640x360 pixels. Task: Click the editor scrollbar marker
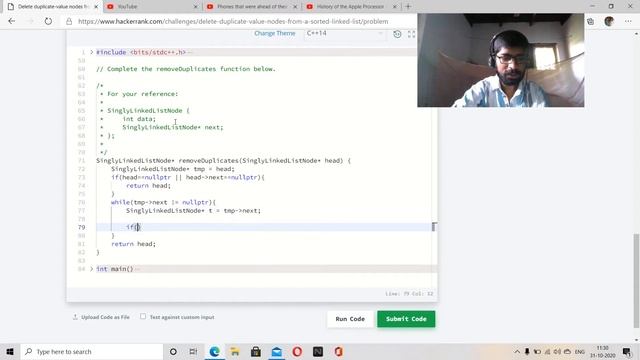[434, 227]
